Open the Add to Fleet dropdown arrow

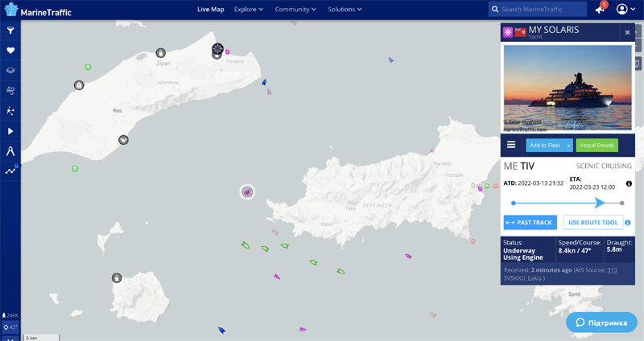(569, 146)
